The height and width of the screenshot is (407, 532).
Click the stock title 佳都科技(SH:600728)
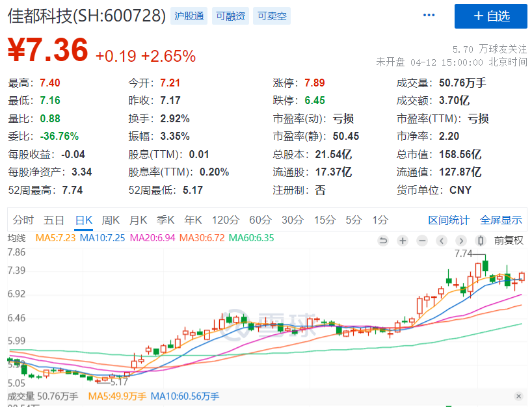87,16
